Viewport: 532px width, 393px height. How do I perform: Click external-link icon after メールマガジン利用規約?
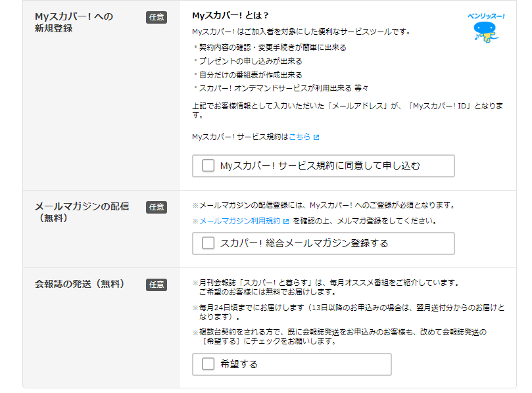286,221
